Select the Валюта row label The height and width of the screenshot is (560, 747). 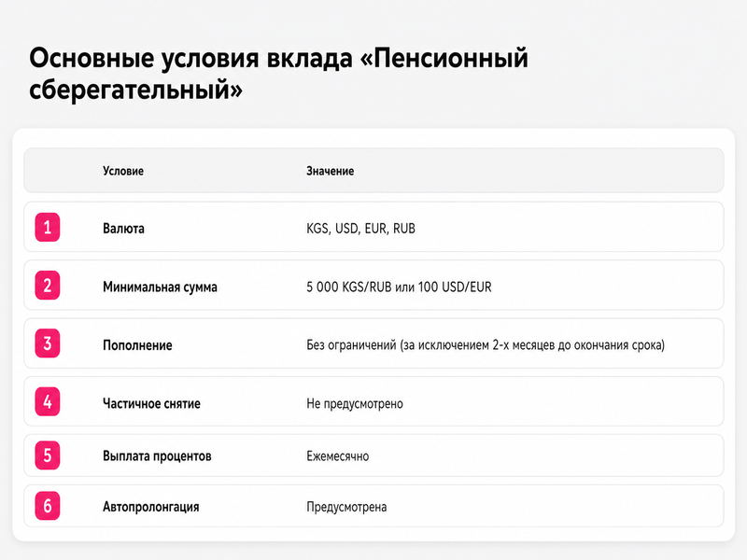pos(123,229)
